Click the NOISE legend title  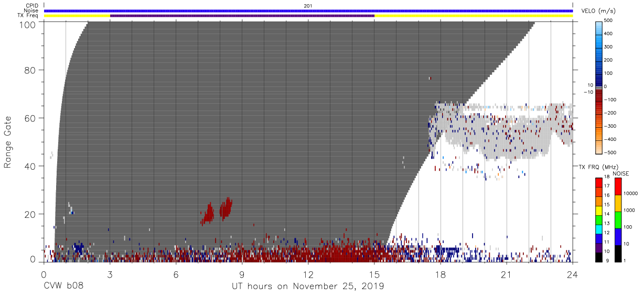coord(620,173)
